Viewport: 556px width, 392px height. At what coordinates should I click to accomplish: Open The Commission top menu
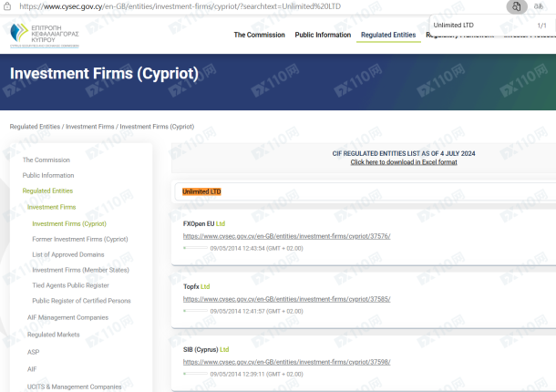259,35
